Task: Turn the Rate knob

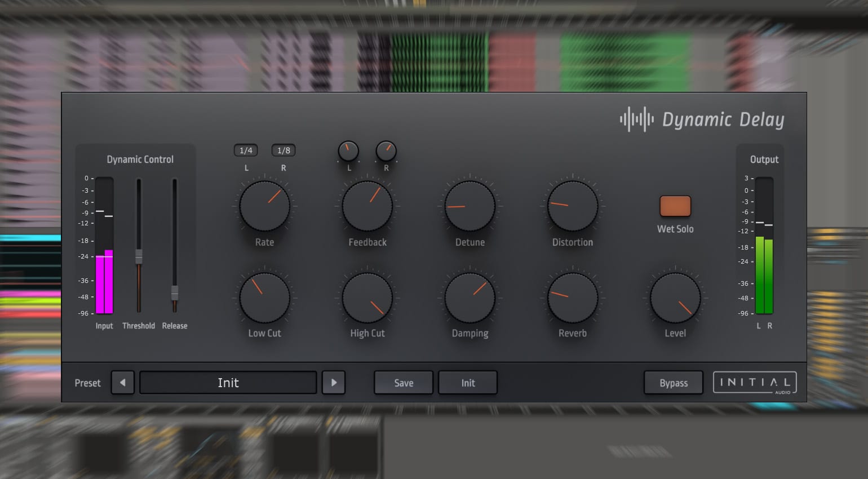Action: click(x=264, y=206)
